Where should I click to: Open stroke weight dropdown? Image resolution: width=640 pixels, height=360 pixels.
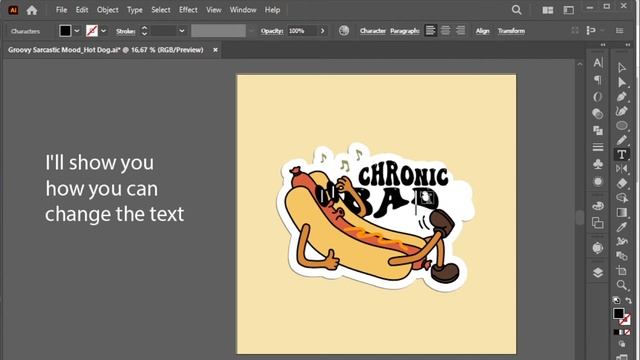tap(182, 31)
